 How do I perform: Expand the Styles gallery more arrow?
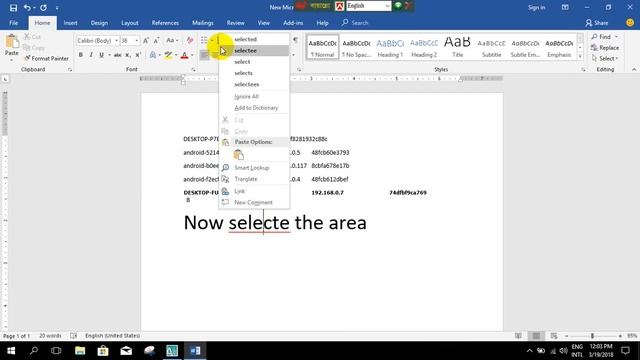580,56
